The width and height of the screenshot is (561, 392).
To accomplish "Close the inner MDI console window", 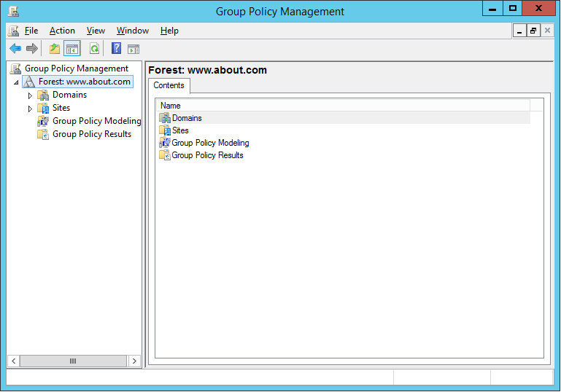I will pos(547,31).
